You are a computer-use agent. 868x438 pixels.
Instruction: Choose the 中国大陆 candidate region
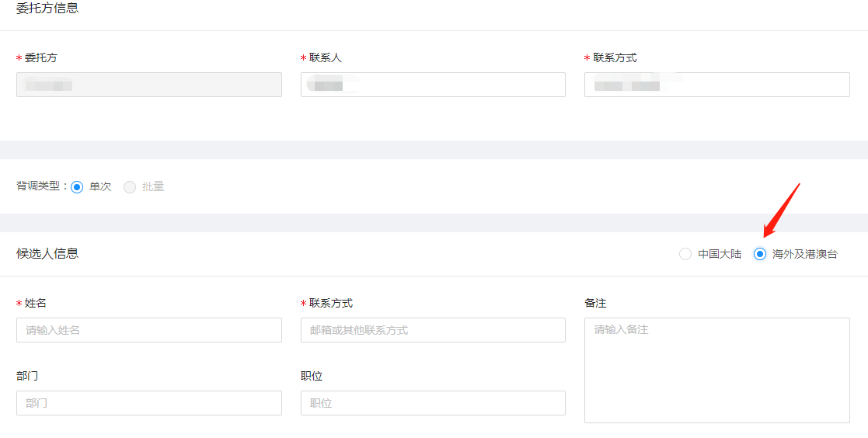[685, 255]
